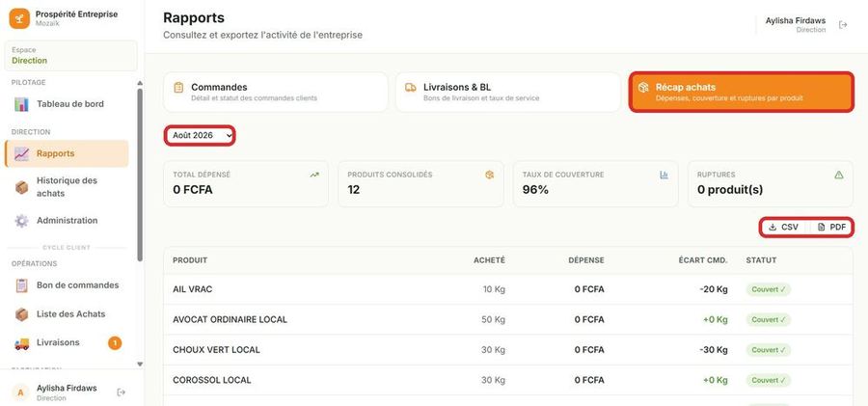Switch to the Livraisons & BL report tab

click(x=508, y=92)
